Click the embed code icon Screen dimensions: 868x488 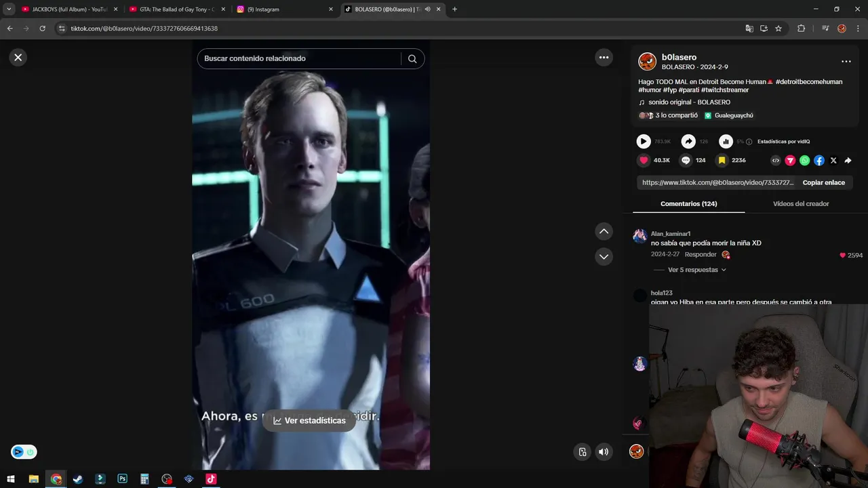pyautogui.click(x=776, y=161)
